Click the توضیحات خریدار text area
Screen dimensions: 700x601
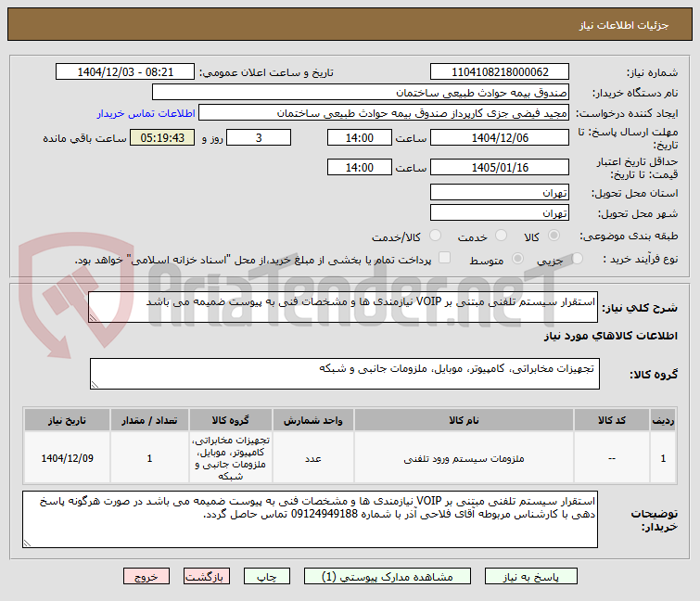click(310, 519)
